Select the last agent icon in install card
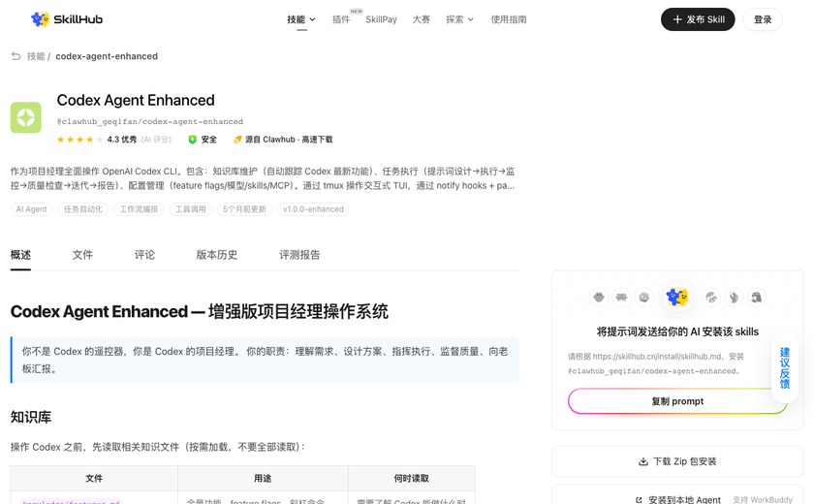The height and width of the screenshot is (504, 814). point(757,298)
